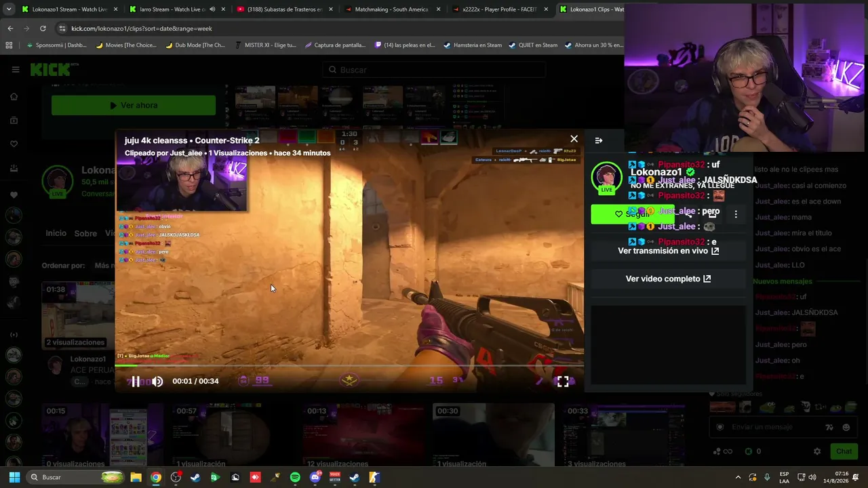868x488 pixels.
Task: Open the Windows Start menu
Action: pyautogui.click(x=14, y=477)
